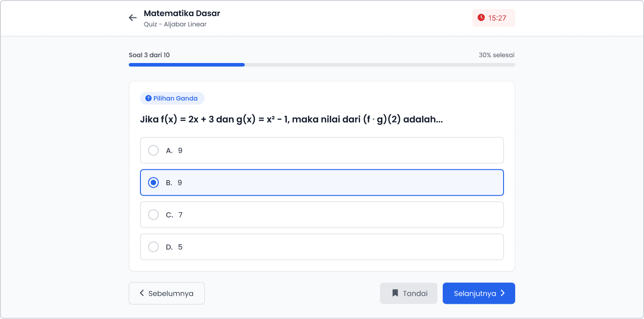Image resolution: width=644 pixels, height=319 pixels.
Task: Click the 30% selesai progress label
Action: click(496, 55)
